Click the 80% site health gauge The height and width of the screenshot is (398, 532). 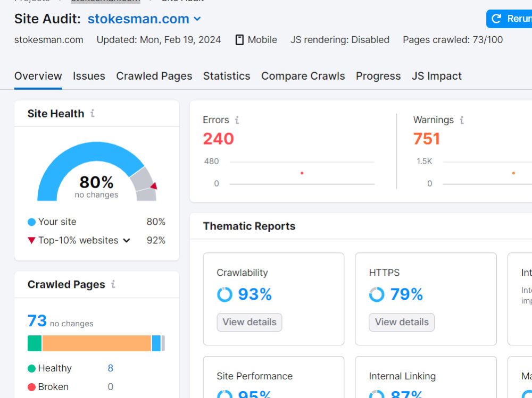(x=97, y=172)
